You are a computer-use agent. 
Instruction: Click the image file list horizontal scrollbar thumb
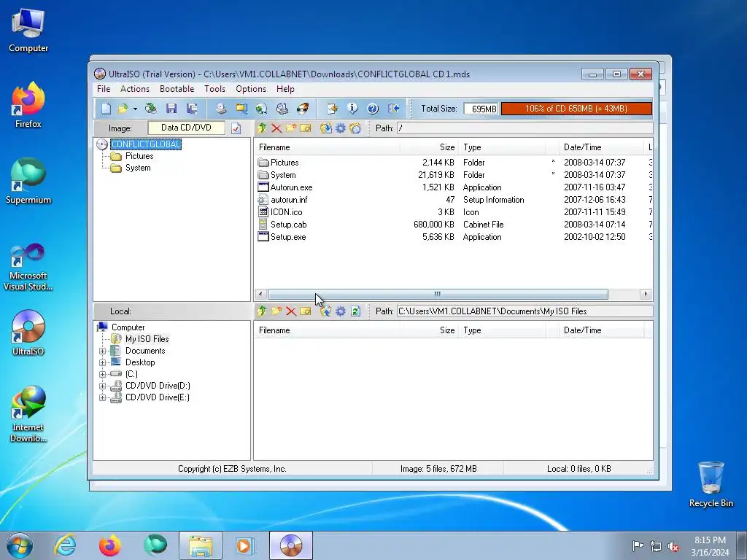point(438,295)
